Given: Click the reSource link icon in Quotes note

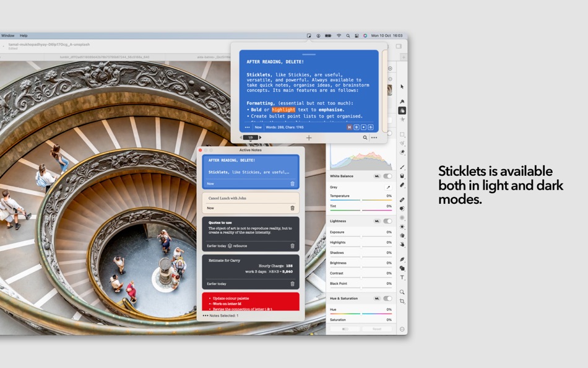Looking at the screenshot, I should (x=230, y=246).
